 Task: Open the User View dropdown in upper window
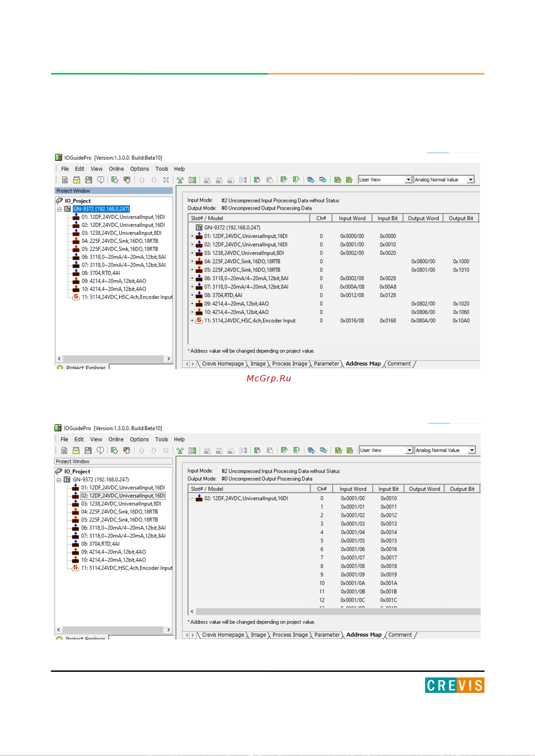pos(409,179)
